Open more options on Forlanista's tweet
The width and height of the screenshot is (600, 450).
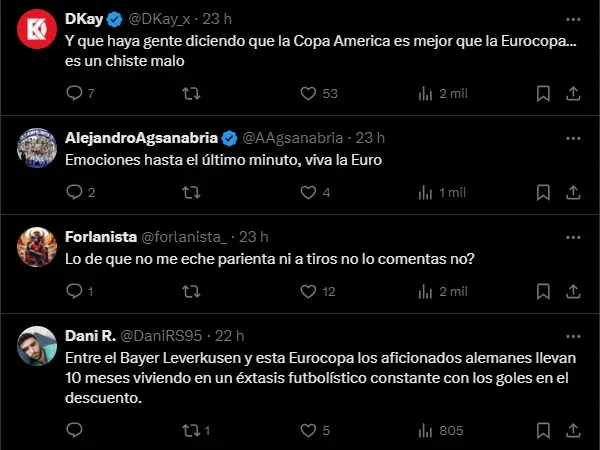point(570,237)
